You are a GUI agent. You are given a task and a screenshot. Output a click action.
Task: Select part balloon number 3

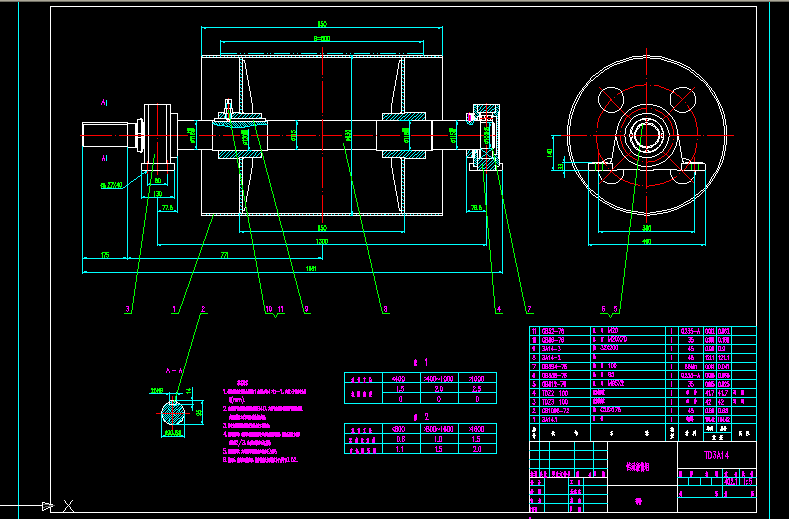(x=128, y=309)
